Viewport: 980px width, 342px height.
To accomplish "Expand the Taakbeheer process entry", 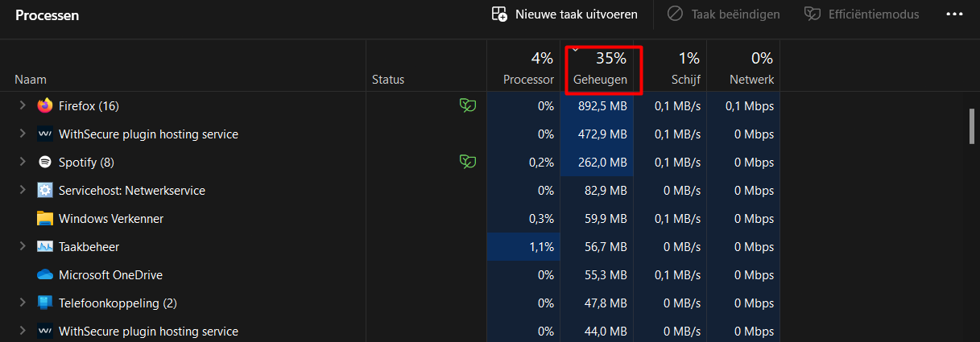I will point(23,246).
